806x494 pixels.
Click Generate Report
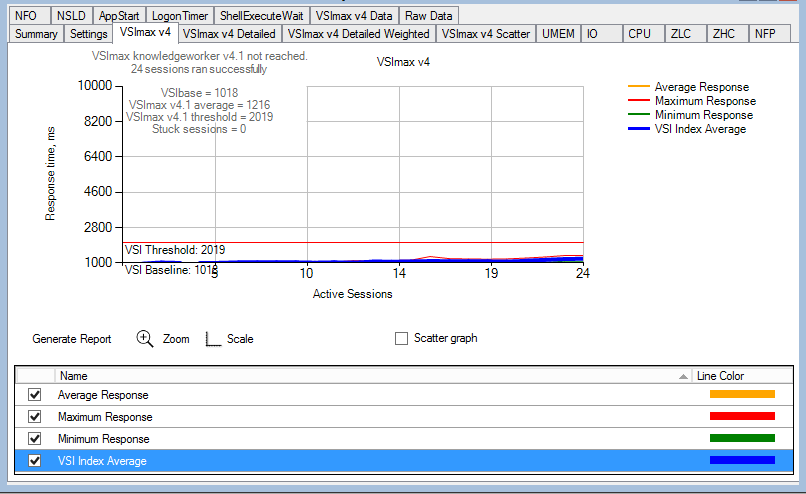point(72,339)
